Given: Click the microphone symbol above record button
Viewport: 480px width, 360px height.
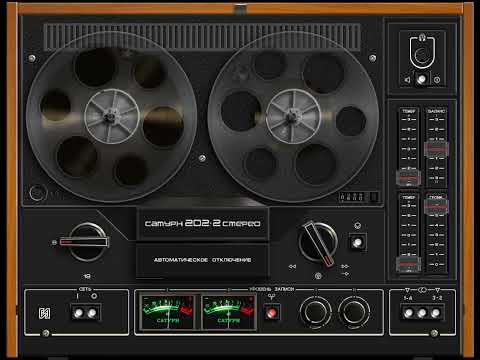Looking at the screenshot, I should [x=271, y=297].
